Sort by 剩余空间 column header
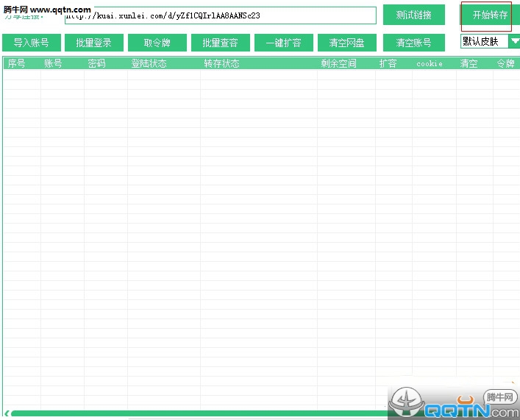This screenshot has width=520, height=420. [338, 63]
